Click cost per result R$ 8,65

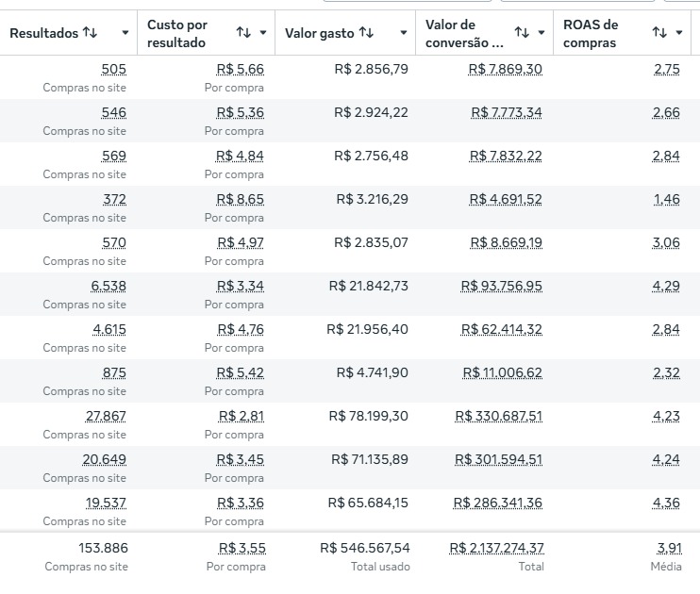(241, 199)
